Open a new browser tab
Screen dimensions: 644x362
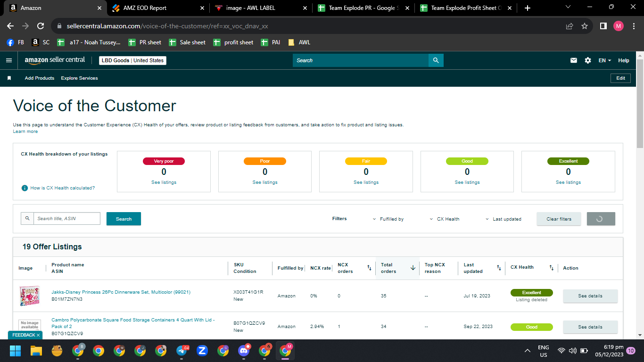coord(528,8)
